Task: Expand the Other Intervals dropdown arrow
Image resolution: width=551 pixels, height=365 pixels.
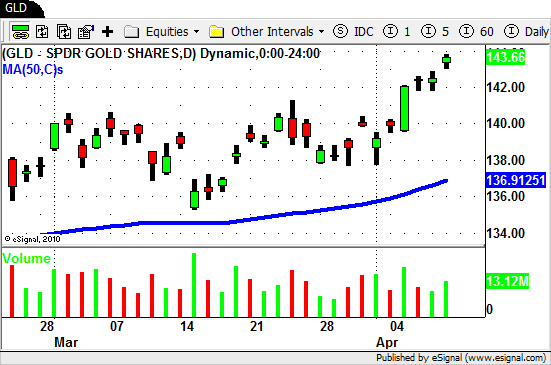Action: pyautogui.click(x=322, y=32)
